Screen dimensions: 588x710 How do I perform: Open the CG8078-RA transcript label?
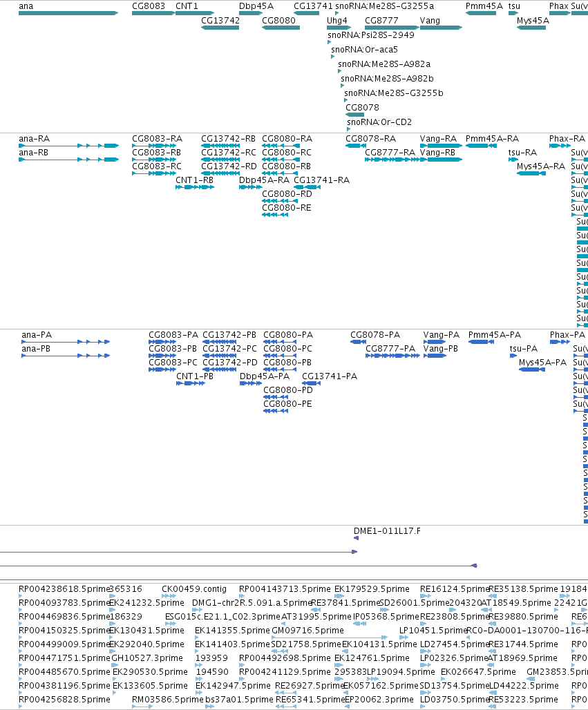[x=370, y=139]
